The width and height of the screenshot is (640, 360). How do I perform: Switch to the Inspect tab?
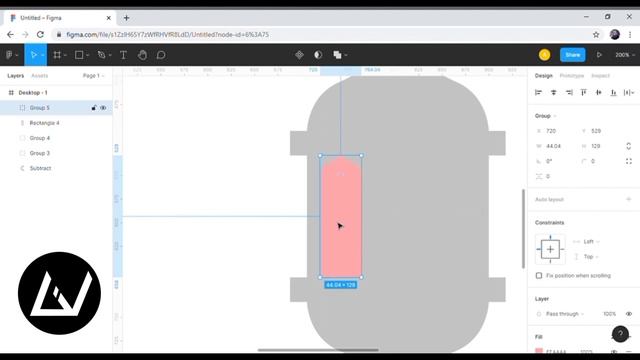click(x=600, y=76)
